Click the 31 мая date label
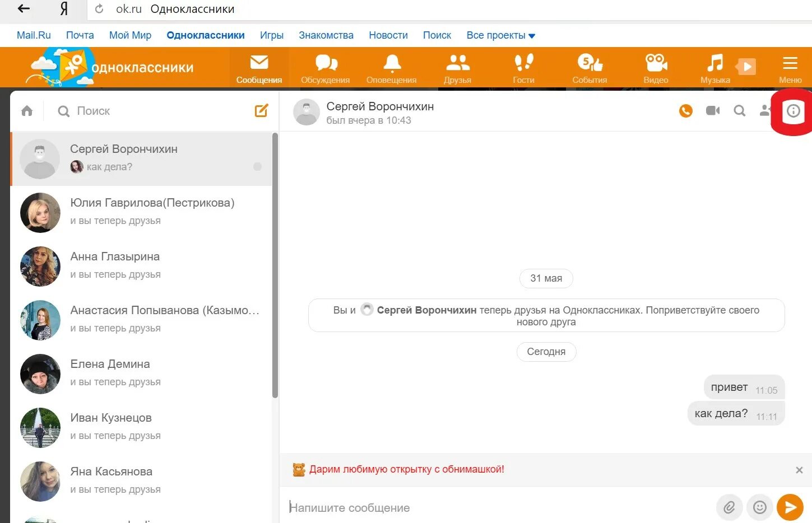Screen dimensions: 812x523 546,278
